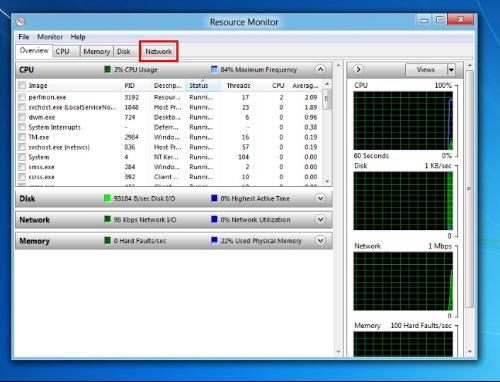This screenshot has width=500, height=382.
Task: Expand the Disk section chevron
Action: (x=320, y=198)
